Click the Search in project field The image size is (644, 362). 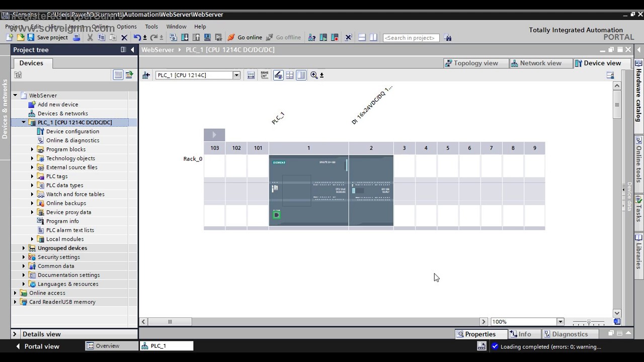click(411, 38)
